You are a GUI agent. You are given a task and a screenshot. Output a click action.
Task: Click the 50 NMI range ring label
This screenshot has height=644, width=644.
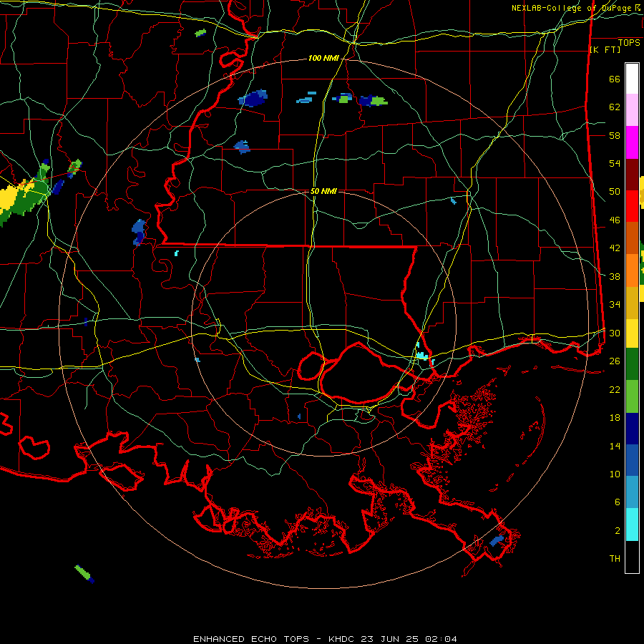click(x=323, y=191)
